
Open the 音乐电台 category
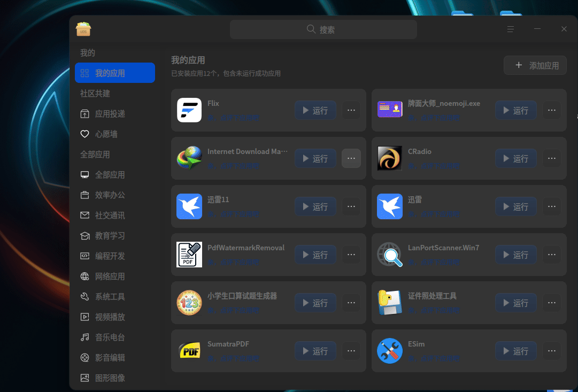(x=115, y=337)
